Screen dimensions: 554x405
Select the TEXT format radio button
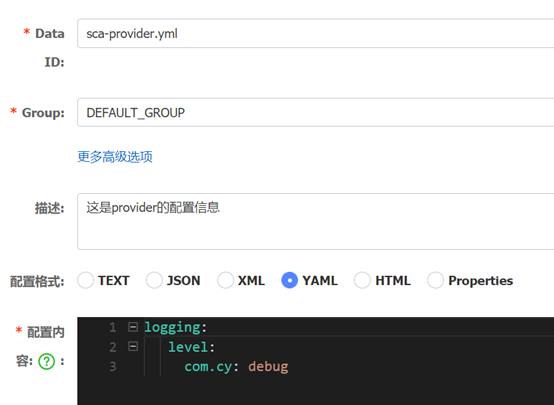click(86, 280)
